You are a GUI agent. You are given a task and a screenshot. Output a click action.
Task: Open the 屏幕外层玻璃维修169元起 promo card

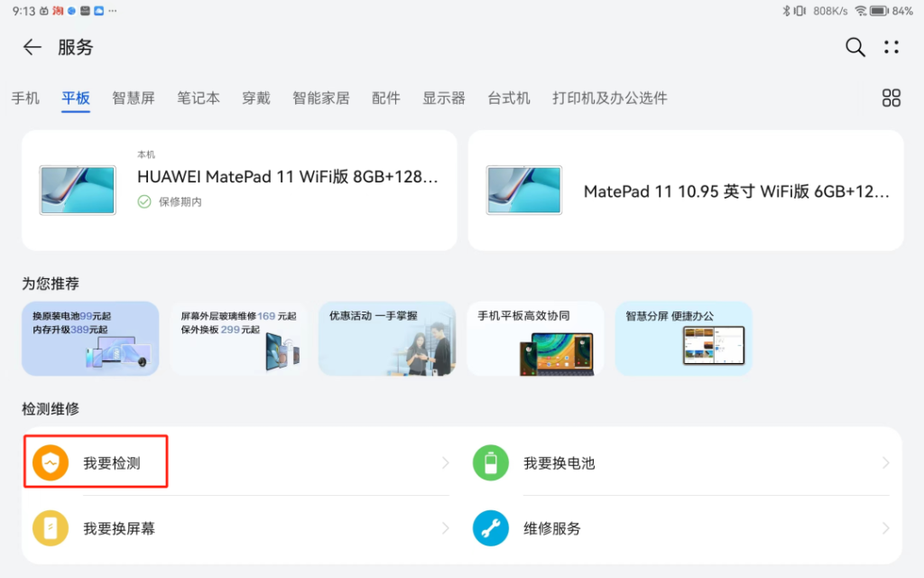tap(238, 339)
